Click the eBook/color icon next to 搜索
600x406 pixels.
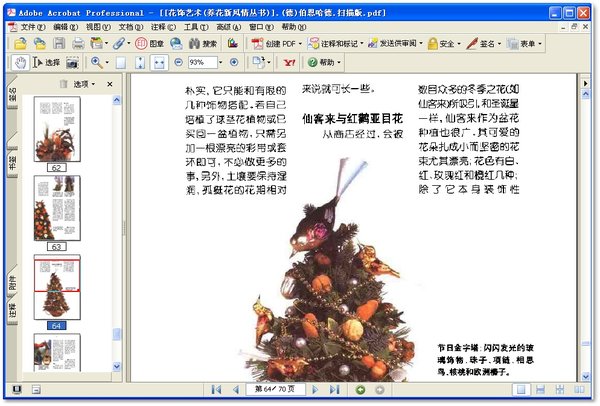(x=233, y=44)
